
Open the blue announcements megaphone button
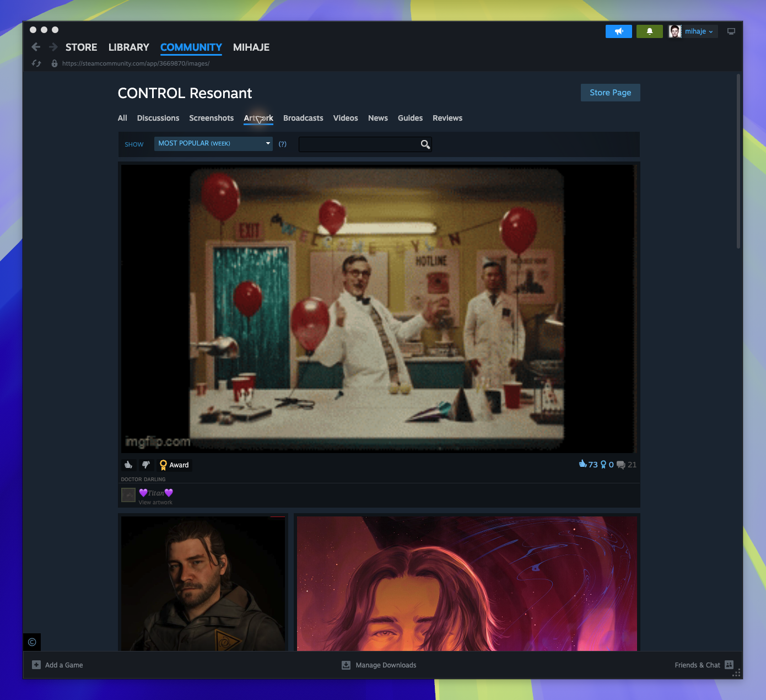(x=619, y=31)
